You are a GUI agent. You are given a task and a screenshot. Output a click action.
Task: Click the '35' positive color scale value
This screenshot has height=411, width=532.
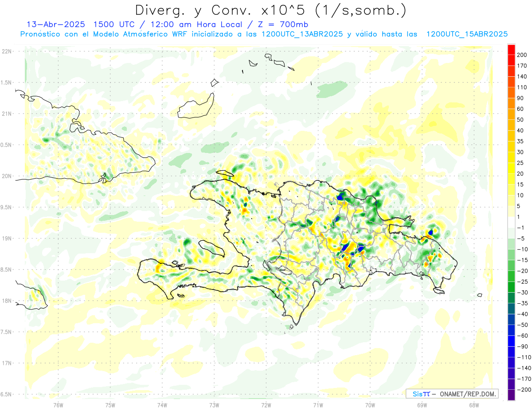point(521,141)
